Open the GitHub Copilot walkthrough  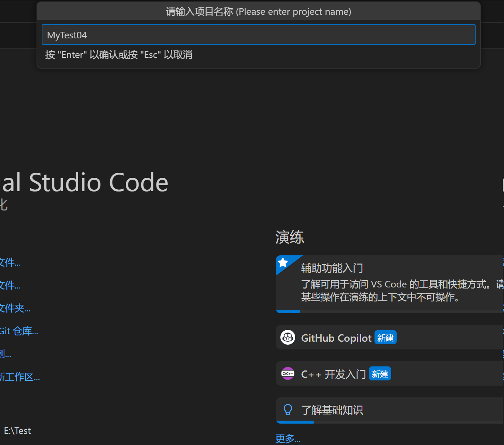pyautogui.click(x=390, y=337)
